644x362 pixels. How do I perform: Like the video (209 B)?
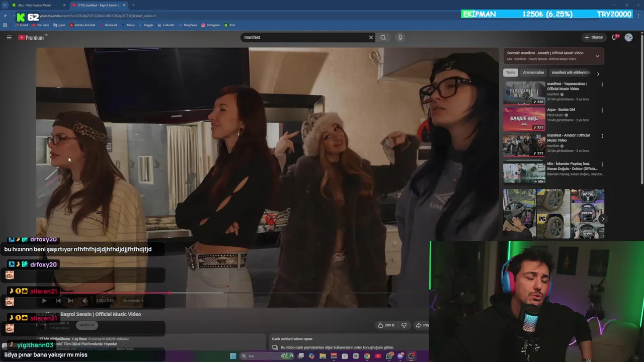click(386, 325)
